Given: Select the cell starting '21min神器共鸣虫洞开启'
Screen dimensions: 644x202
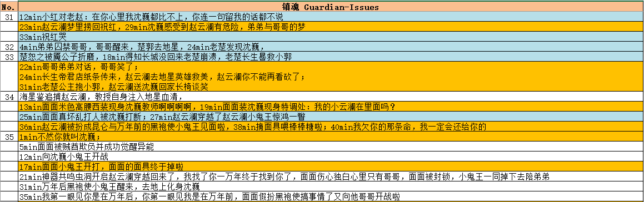Looking at the screenshot, I should pyautogui.click(x=331, y=176).
